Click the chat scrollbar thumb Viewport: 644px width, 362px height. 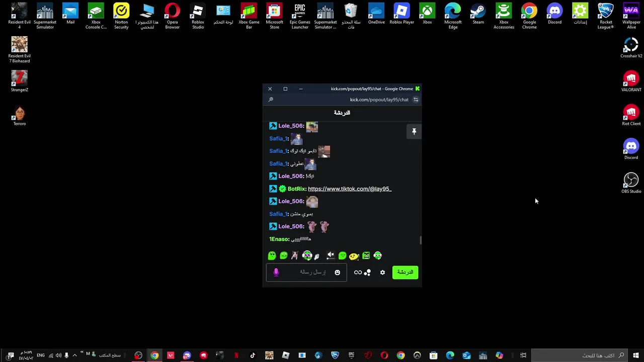(421, 240)
